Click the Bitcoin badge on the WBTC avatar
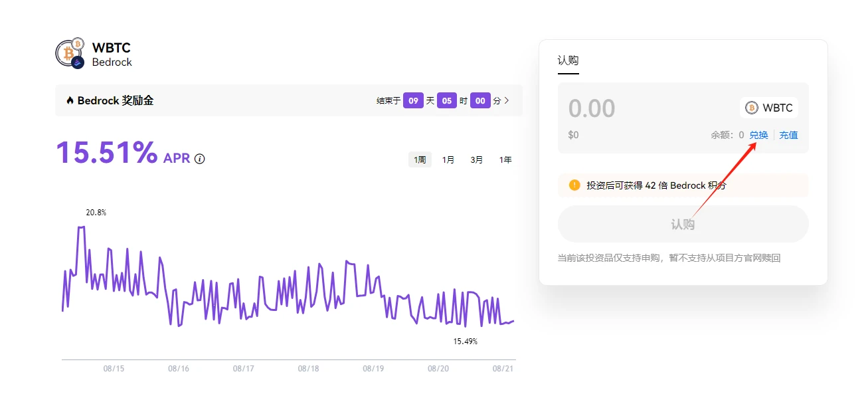This screenshot has width=868, height=402. click(x=78, y=45)
